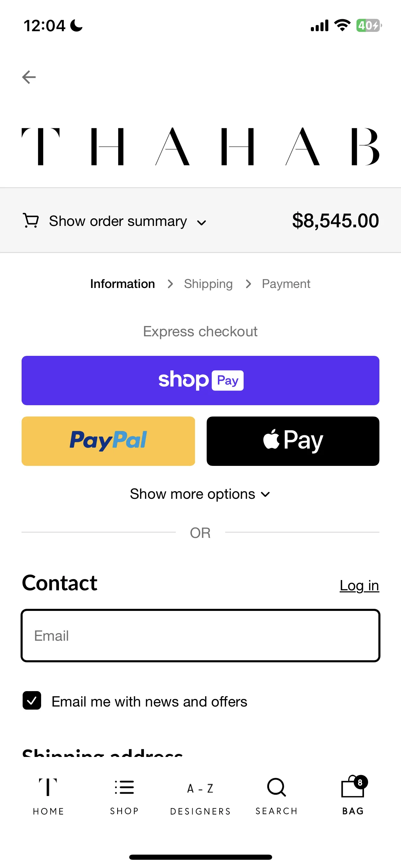Click the chevron next to order summary
Image resolution: width=401 pixels, height=868 pixels.
pyautogui.click(x=202, y=223)
